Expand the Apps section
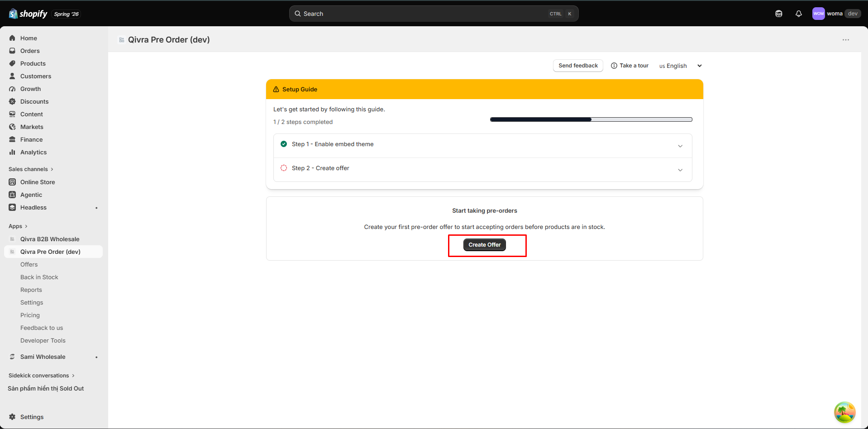Screen dimensions: 868x429 click(x=18, y=226)
